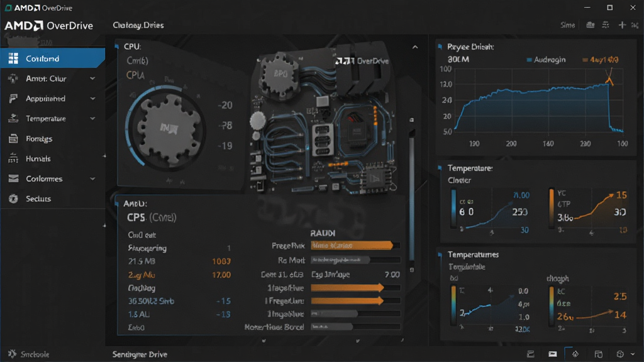Click the last icon in top toolbar
644x362 pixels.
pos(635,25)
